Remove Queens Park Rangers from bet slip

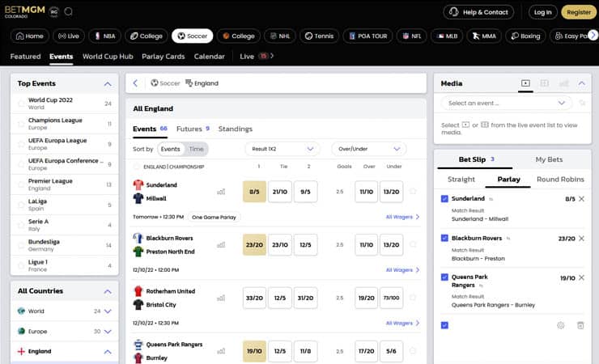pos(581,277)
